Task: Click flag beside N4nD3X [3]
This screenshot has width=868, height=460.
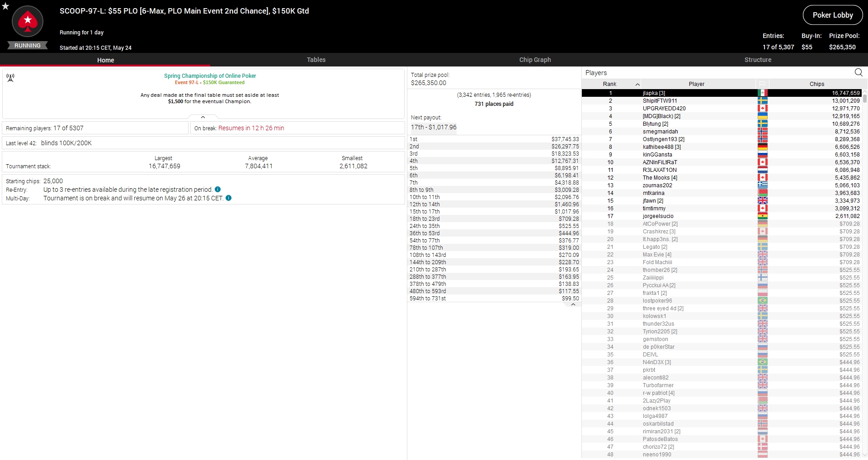Action: tap(762, 362)
